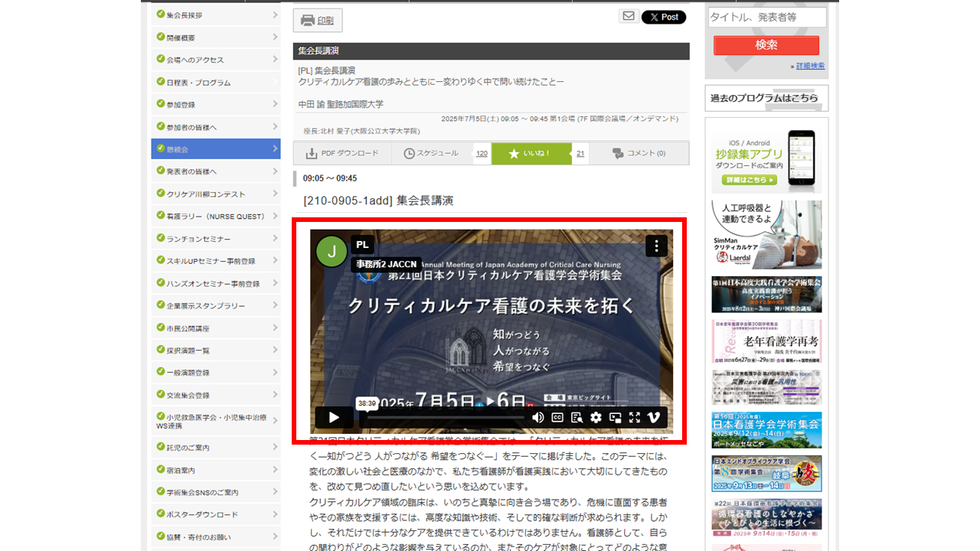Add session to スケジュール
The width and height of the screenshot is (980, 551).
tap(432, 153)
